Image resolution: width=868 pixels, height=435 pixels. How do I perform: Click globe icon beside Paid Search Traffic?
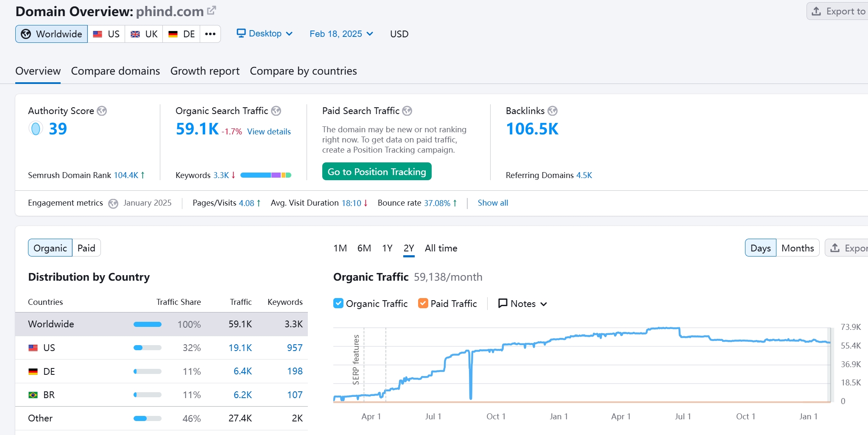[407, 111]
